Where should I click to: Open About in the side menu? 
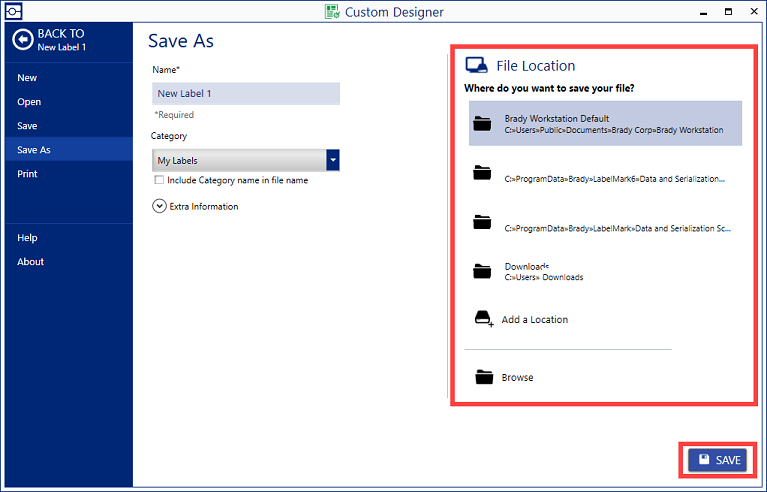pyautogui.click(x=68, y=262)
